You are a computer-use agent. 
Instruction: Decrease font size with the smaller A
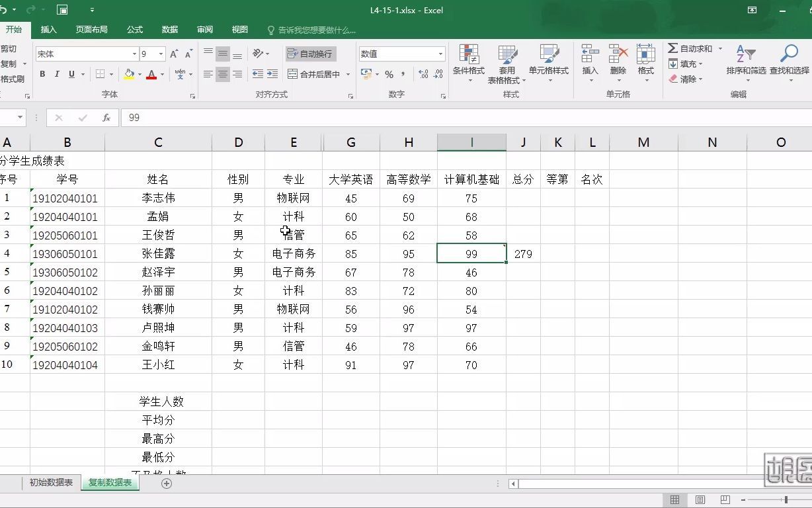(188, 54)
